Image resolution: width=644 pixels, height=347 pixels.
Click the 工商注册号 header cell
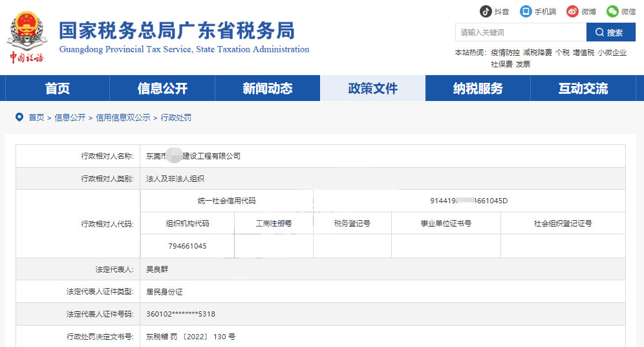tap(274, 223)
